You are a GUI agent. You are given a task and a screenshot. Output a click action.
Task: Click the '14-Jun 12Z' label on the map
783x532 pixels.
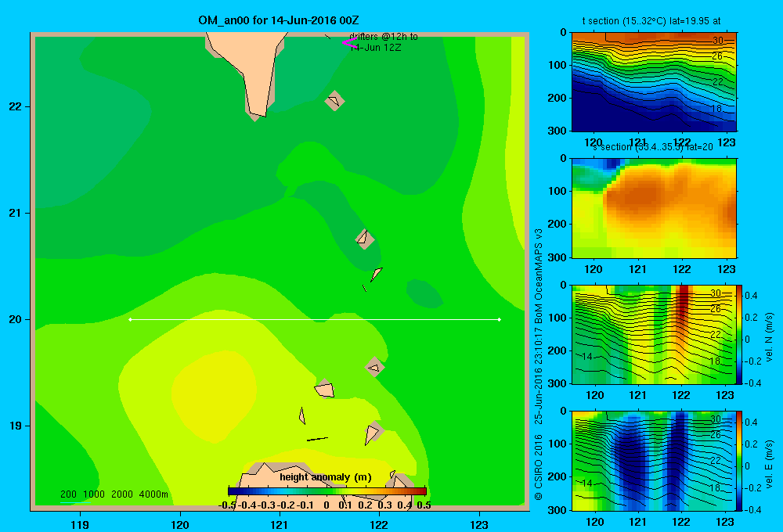(376, 48)
